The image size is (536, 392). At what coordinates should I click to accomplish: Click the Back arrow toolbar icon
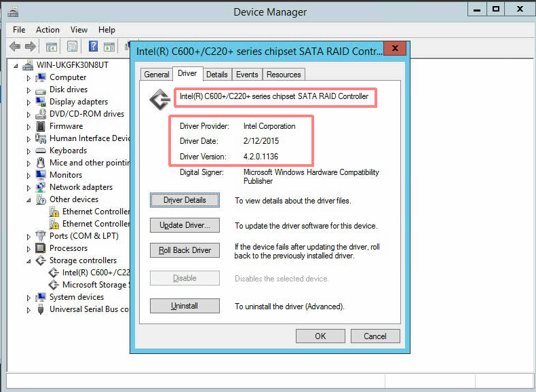tap(15, 46)
